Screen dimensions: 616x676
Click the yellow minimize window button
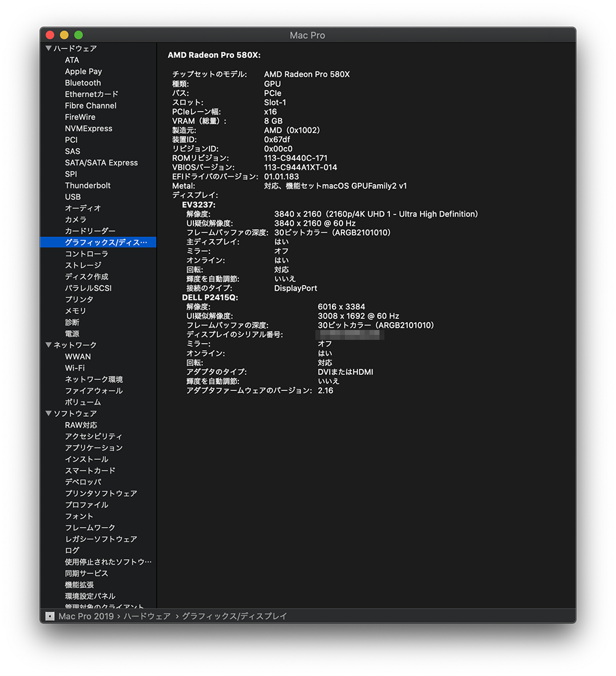tap(64, 35)
